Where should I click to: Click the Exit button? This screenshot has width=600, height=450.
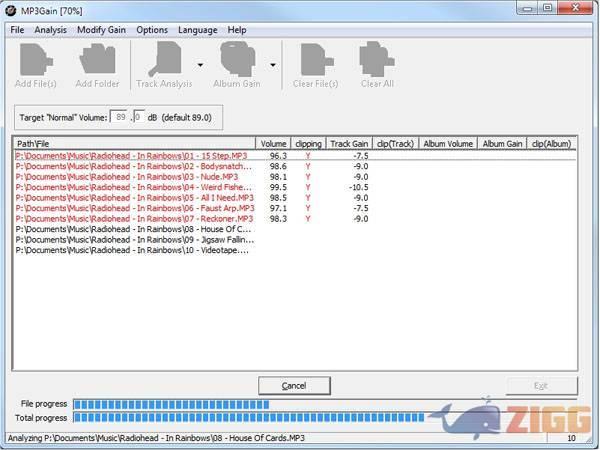[x=541, y=386]
